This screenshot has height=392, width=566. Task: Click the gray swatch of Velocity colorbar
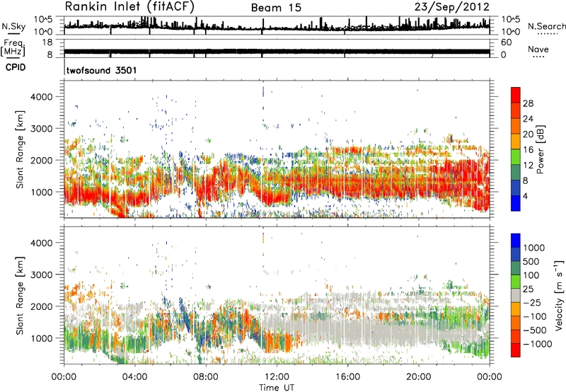516,295
